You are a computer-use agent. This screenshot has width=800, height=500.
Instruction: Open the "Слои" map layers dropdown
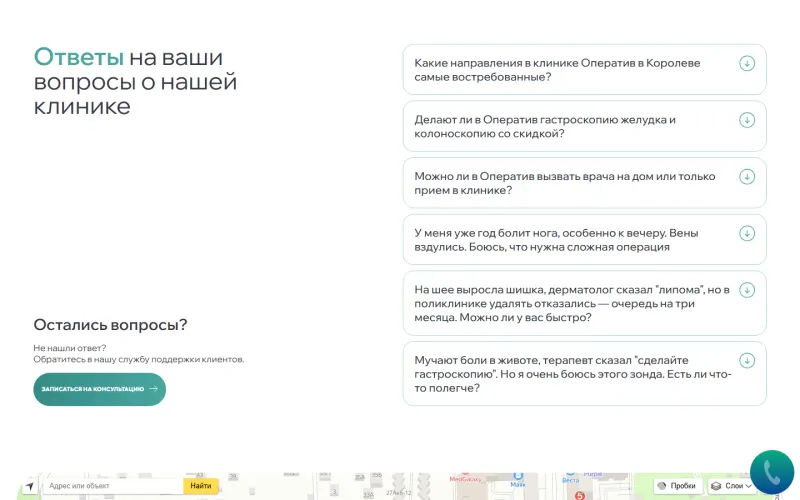click(x=731, y=486)
